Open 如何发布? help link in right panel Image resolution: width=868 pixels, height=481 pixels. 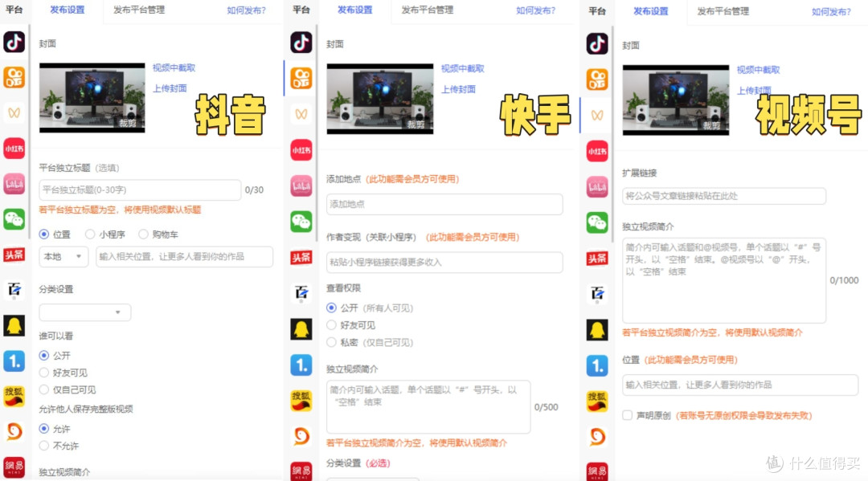(x=831, y=11)
